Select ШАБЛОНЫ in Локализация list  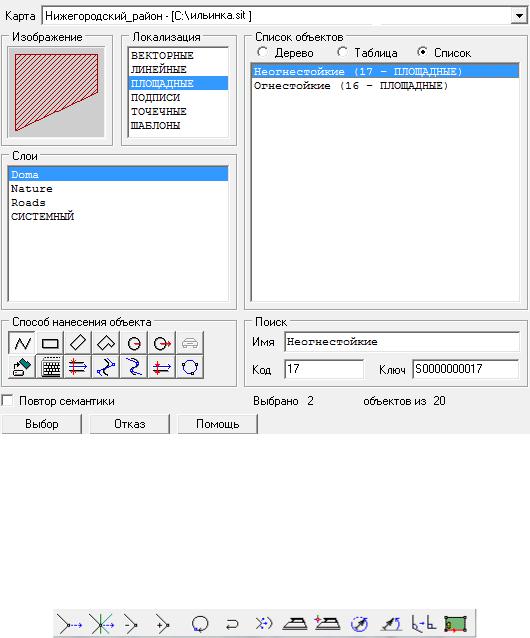pos(178,125)
